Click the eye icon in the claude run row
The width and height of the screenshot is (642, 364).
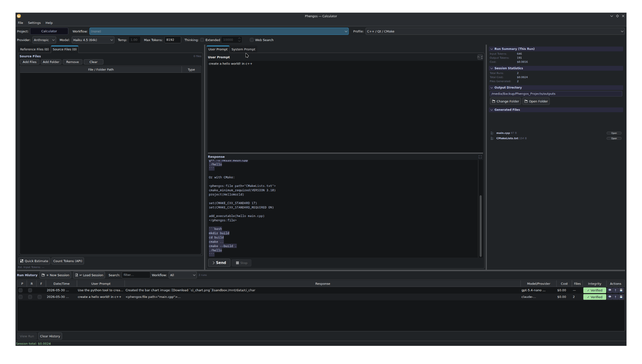(x=610, y=297)
